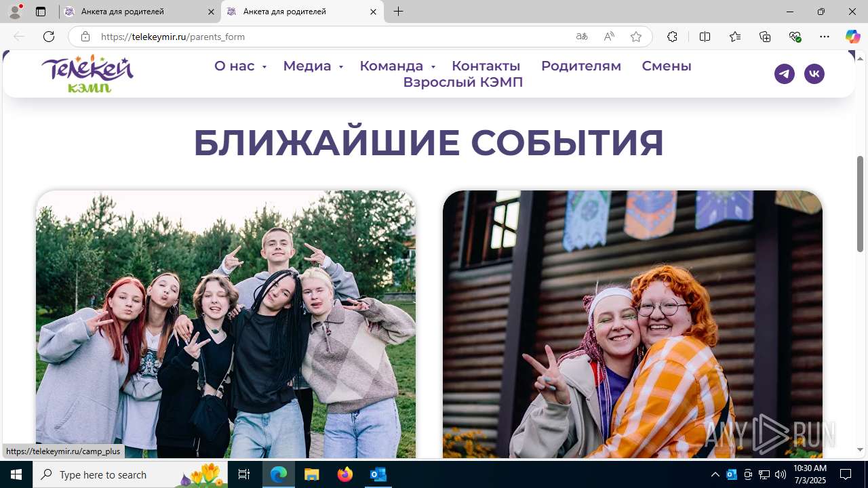Close the first Анкета для родителей tab
Image resolution: width=868 pixels, height=488 pixels.
point(211,12)
